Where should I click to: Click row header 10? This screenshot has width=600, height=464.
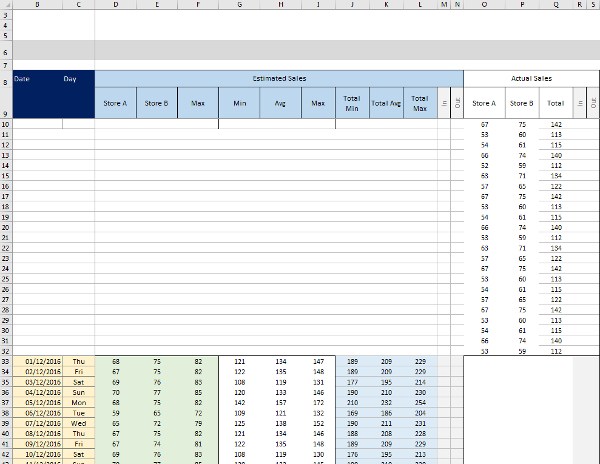coord(6,124)
